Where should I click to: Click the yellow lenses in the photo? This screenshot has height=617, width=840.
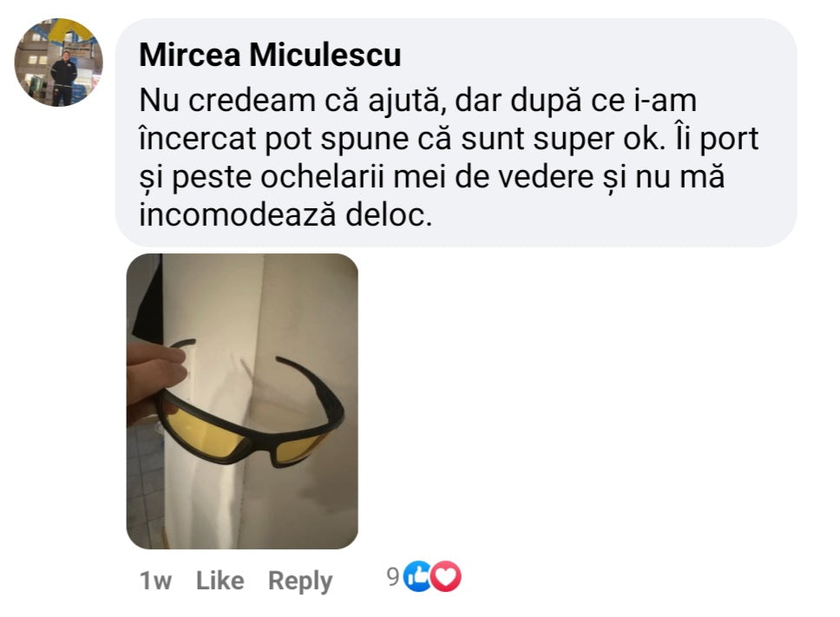(x=204, y=431)
